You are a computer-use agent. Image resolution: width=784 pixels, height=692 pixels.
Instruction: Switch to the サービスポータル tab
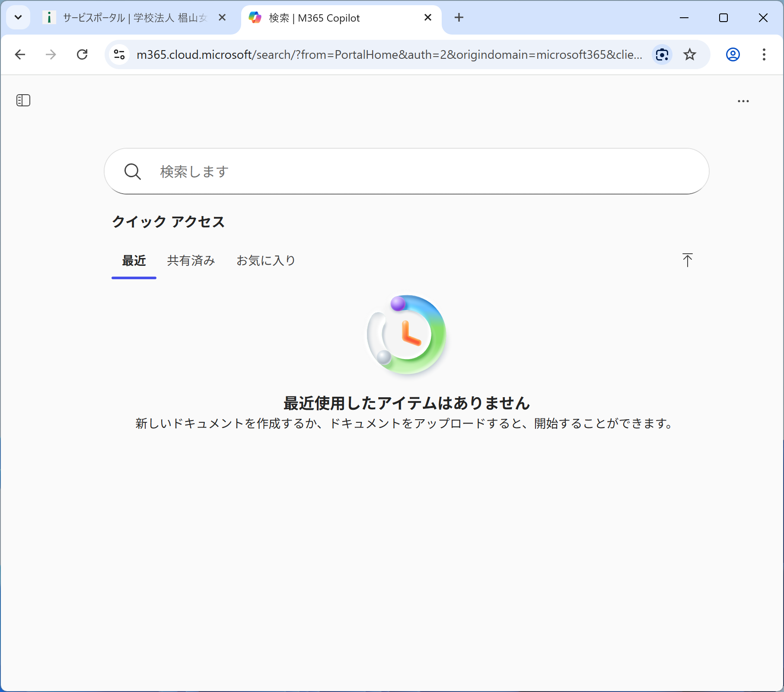point(130,18)
